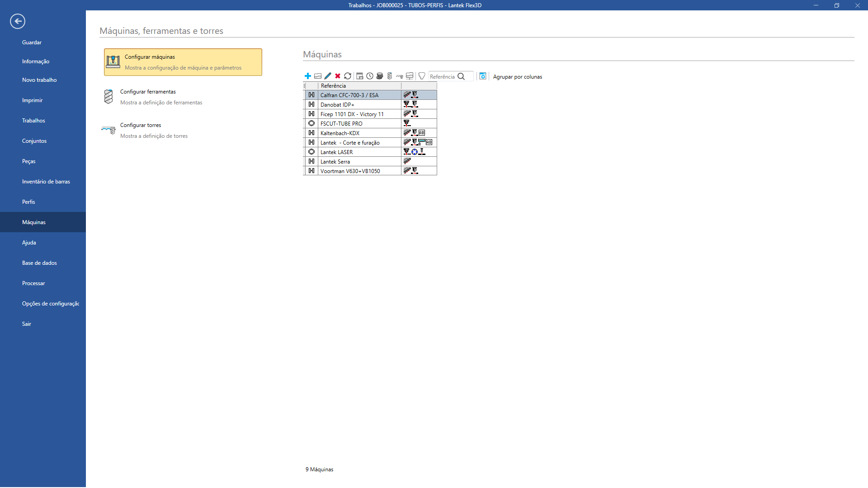
Task: Select the Calfran CFC-700-3 / ESA row
Action: coord(370,95)
